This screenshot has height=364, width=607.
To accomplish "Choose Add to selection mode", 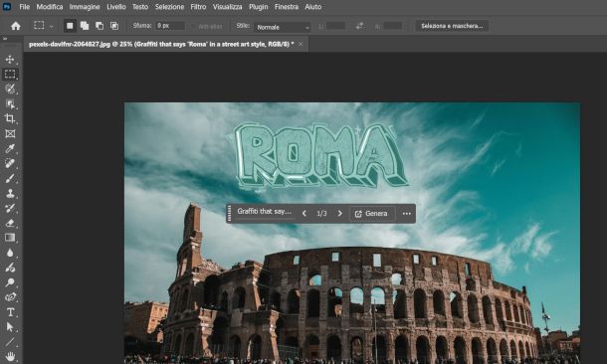I will (85, 26).
